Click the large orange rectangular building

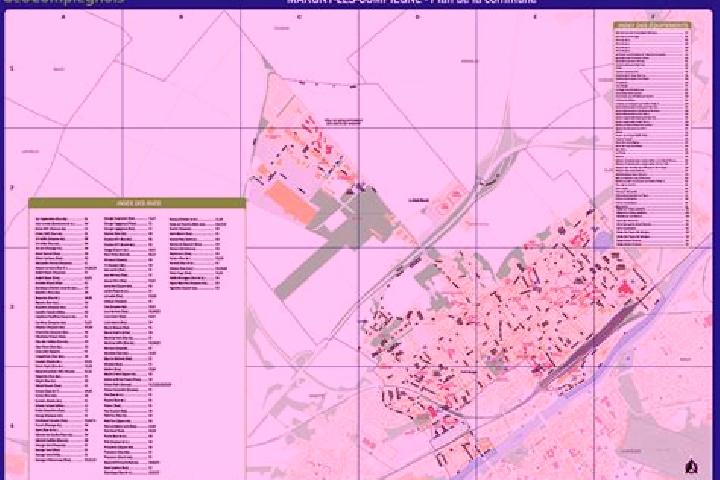[x=291, y=201]
